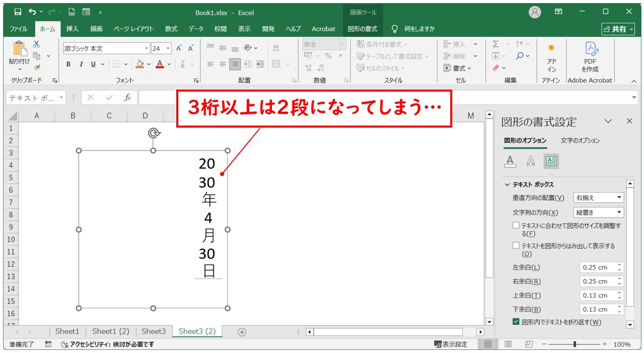Close the 図形の書式設定 pane
Image resolution: width=644 pixels, height=353 pixels.
(x=629, y=121)
